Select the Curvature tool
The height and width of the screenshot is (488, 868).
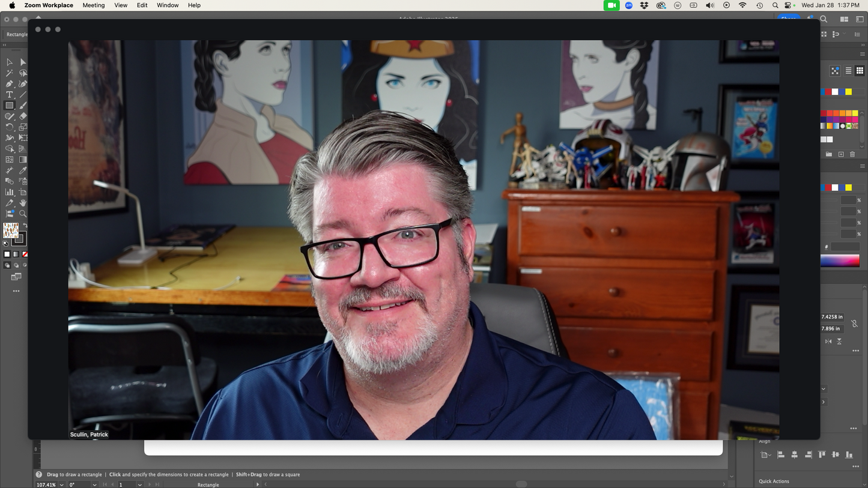(x=23, y=84)
